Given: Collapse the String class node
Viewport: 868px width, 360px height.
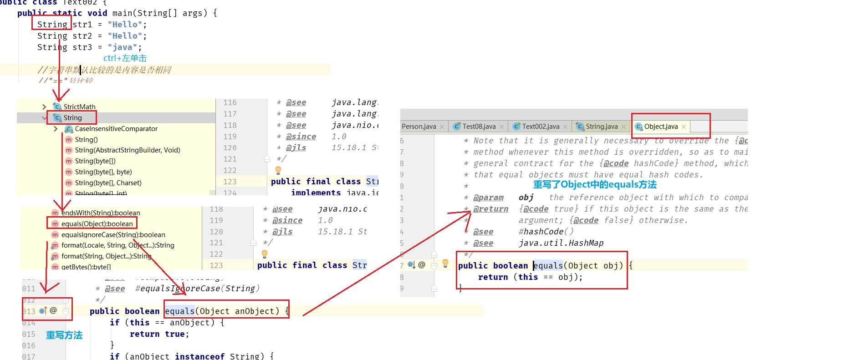Looking at the screenshot, I should [x=44, y=118].
